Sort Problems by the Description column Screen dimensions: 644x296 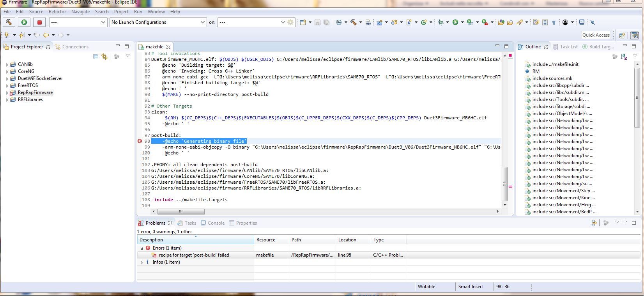point(195,240)
